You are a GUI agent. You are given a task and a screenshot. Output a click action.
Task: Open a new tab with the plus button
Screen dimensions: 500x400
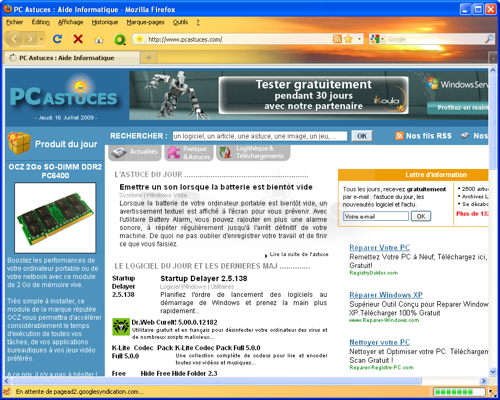coord(149,58)
